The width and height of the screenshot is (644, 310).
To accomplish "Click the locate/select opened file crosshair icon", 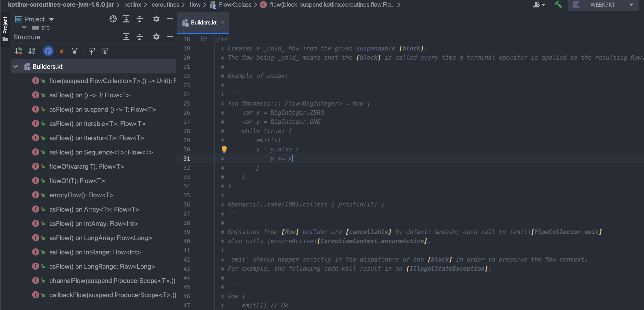I will point(113,19).
